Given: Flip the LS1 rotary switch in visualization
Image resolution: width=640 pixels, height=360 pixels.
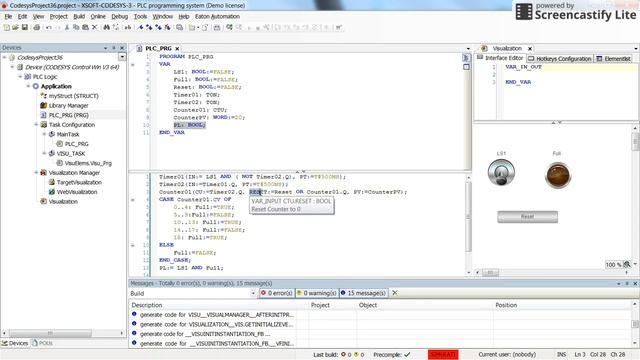Looking at the screenshot, I should tap(501, 173).
